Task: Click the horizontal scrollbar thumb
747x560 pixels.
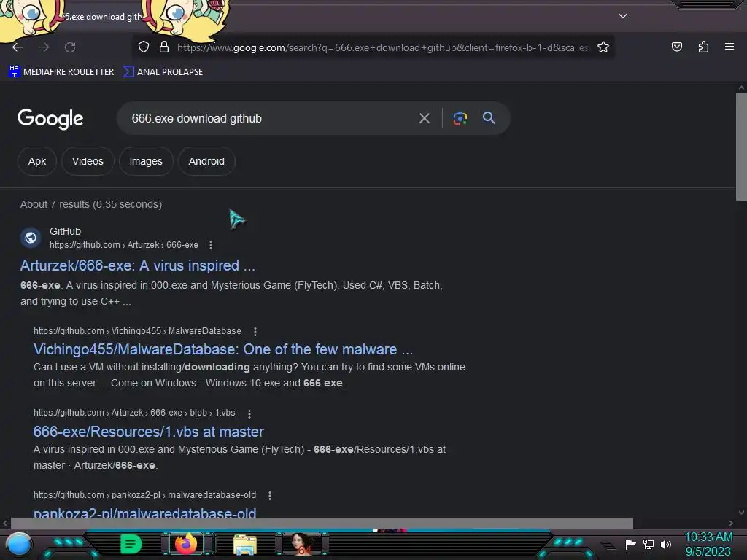Action: tap(322, 522)
